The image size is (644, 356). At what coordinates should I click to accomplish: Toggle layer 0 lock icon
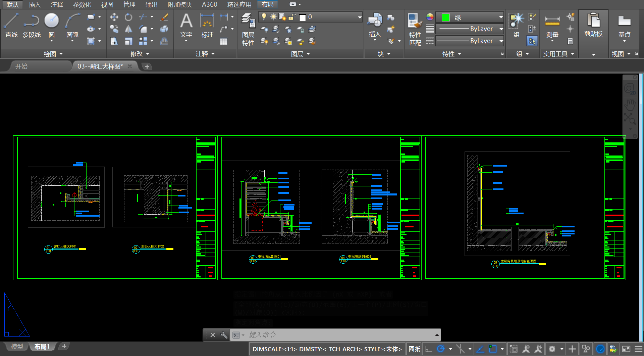(x=292, y=17)
